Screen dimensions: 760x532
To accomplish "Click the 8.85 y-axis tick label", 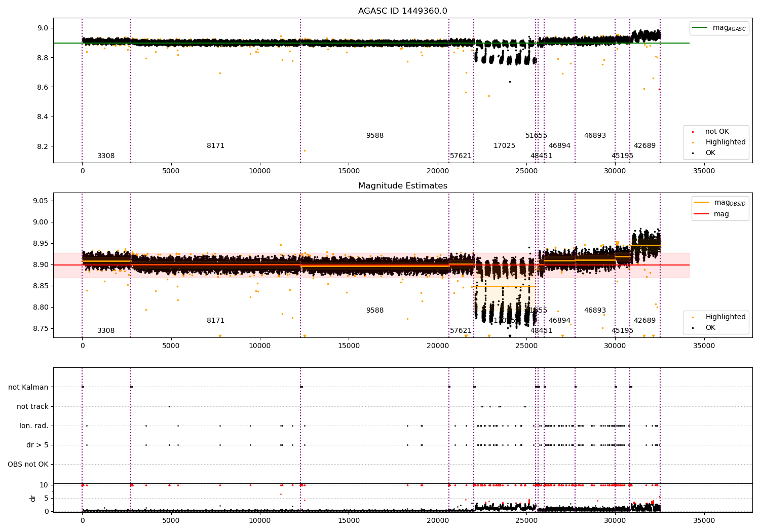I will tap(41, 286).
